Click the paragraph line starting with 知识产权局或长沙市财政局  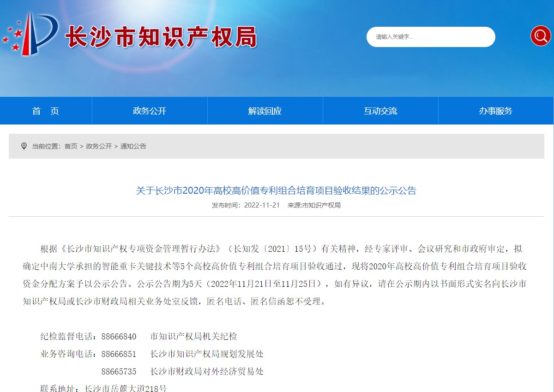coord(175,302)
